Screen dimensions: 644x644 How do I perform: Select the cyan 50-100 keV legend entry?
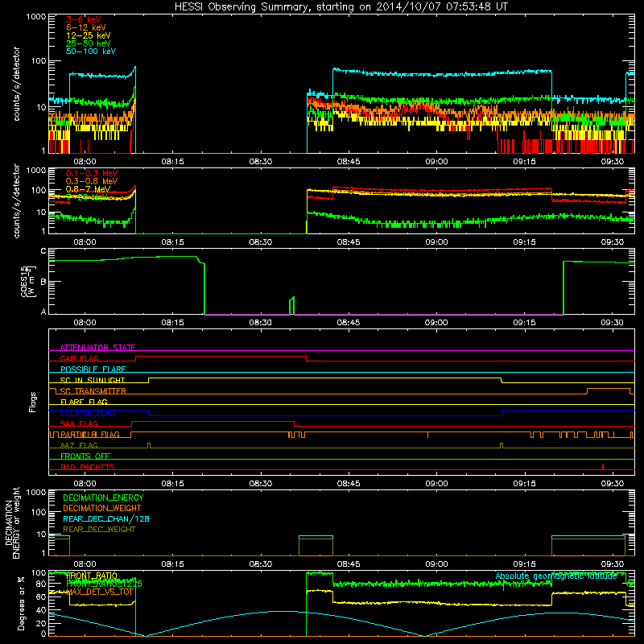(91, 52)
